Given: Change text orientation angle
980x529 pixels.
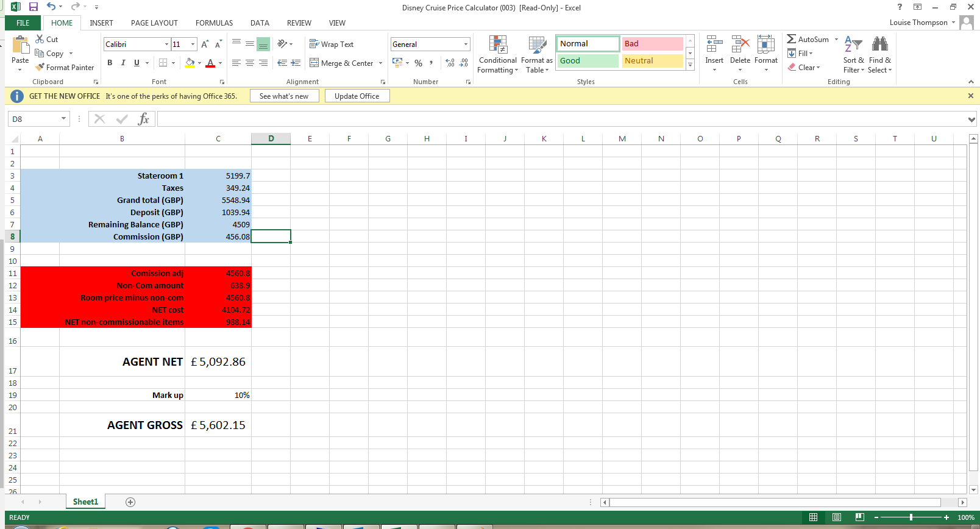Looking at the screenshot, I should (282, 44).
